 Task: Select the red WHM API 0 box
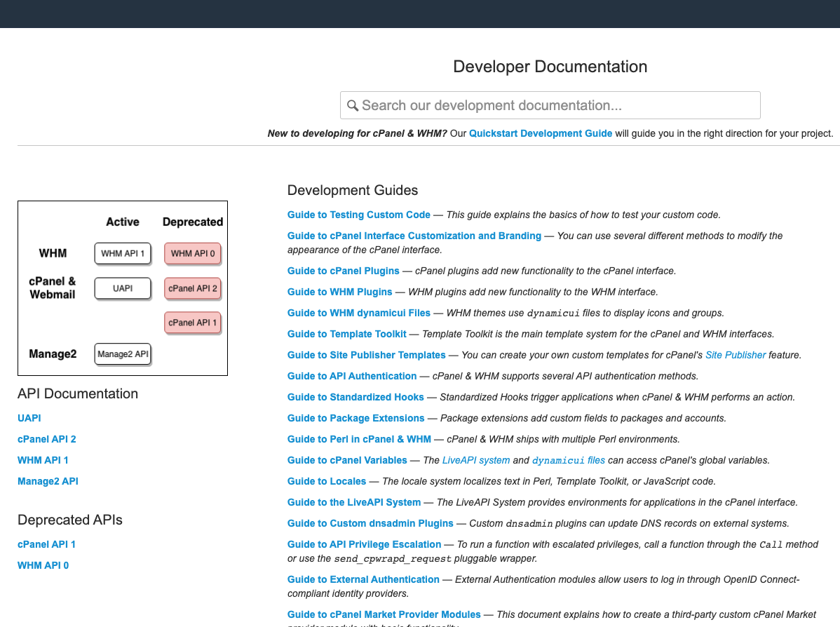click(193, 253)
